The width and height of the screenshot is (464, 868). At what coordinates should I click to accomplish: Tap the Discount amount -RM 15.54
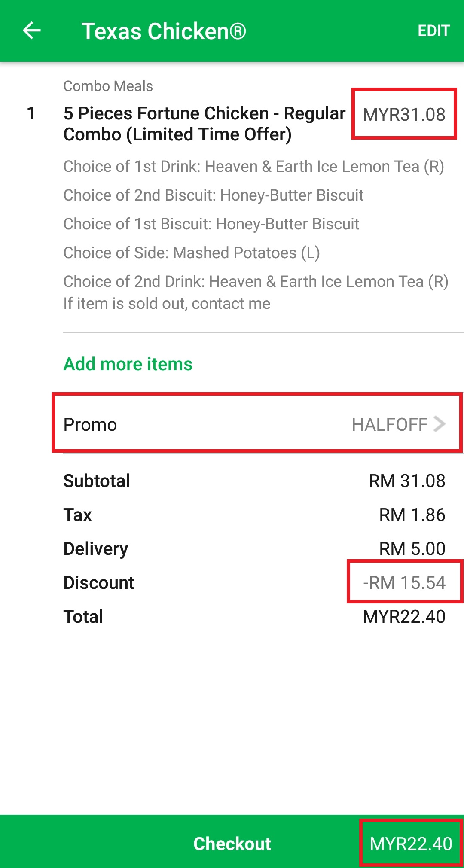click(404, 583)
